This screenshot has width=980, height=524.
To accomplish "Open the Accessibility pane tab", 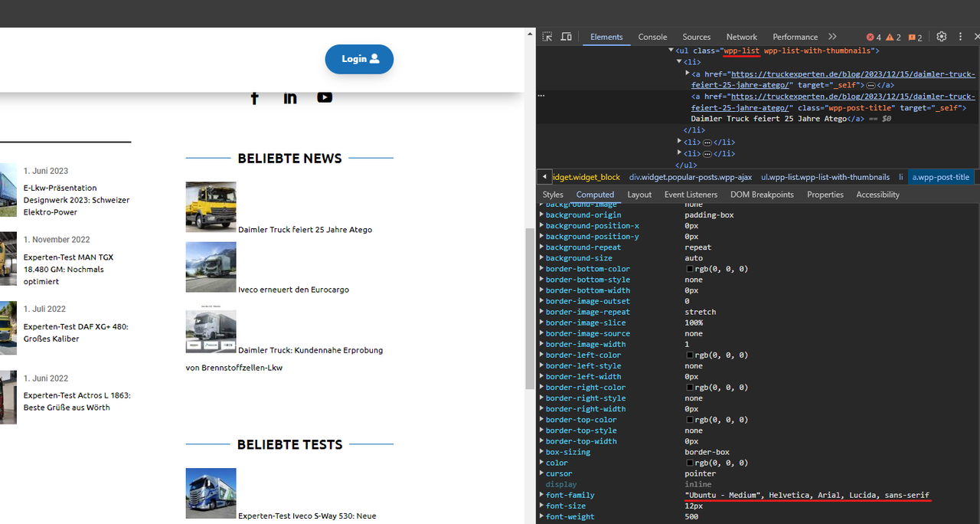I will click(877, 195).
